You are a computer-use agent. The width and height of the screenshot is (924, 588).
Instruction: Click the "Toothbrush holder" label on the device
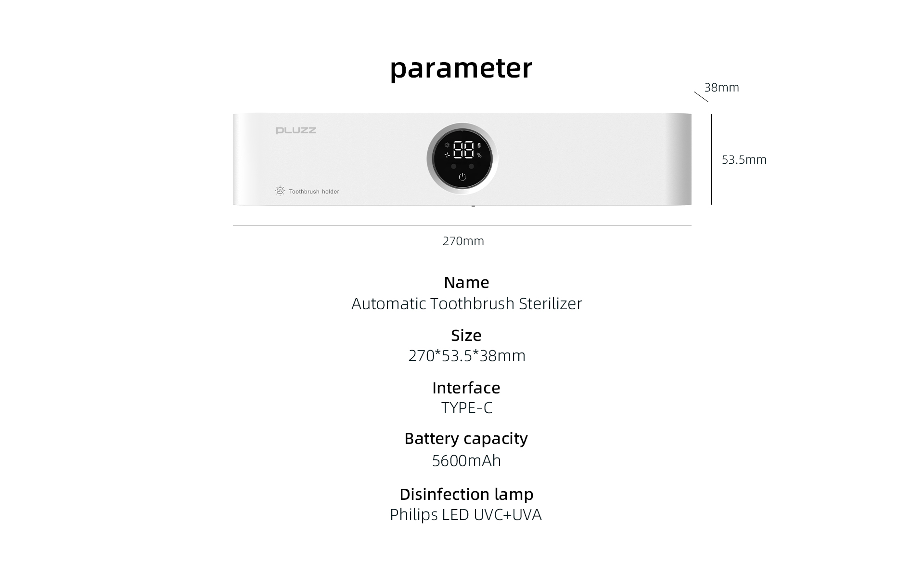pyautogui.click(x=314, y=192)
